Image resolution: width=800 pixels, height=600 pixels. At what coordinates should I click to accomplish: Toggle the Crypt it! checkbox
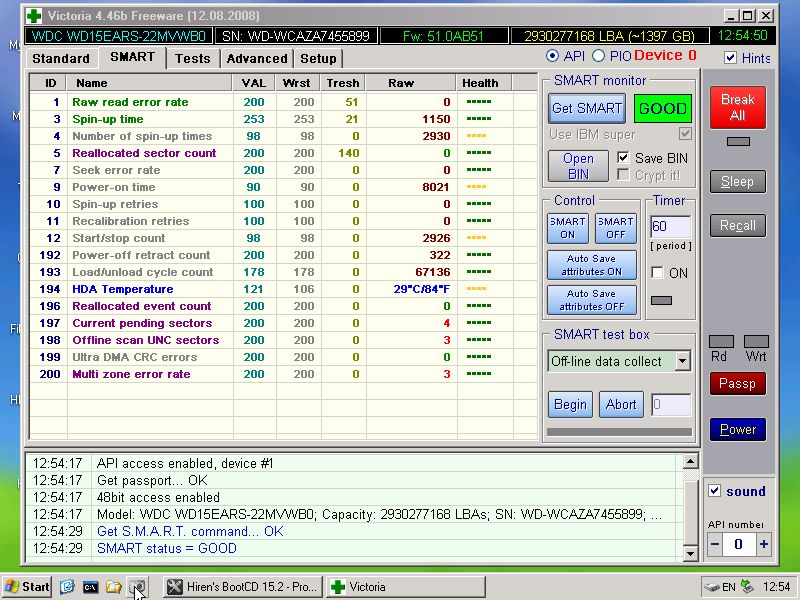click(623, 175)
